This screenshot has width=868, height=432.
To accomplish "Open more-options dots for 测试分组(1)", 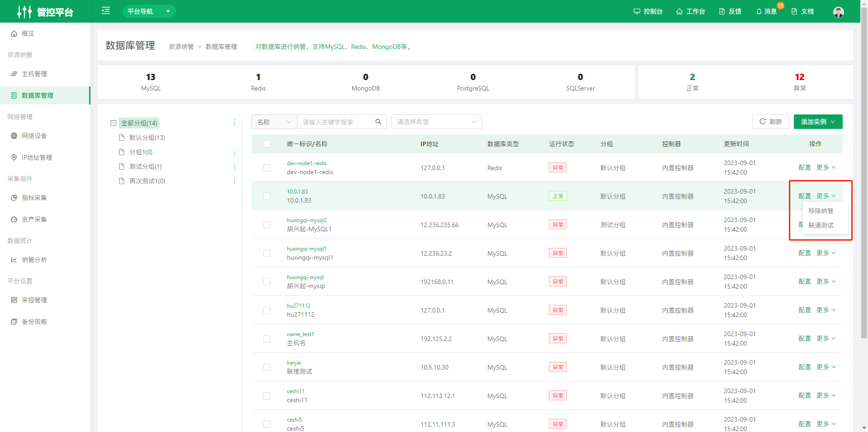I will click(234, 167).
